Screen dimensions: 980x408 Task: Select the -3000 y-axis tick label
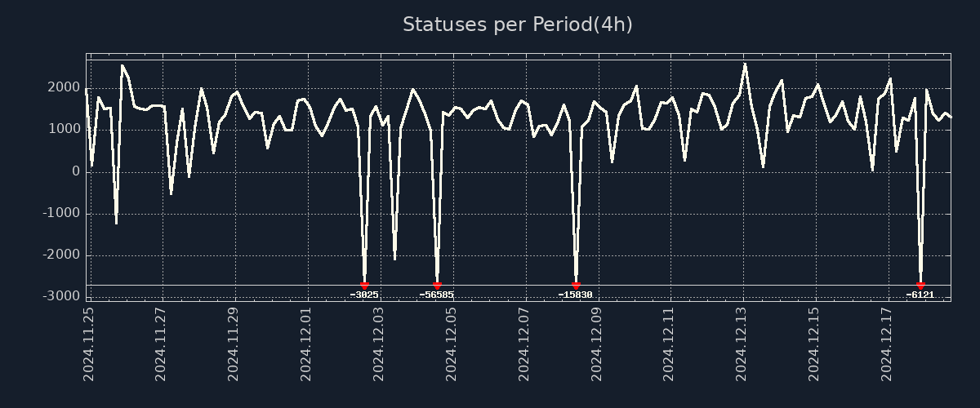point(61,296)
